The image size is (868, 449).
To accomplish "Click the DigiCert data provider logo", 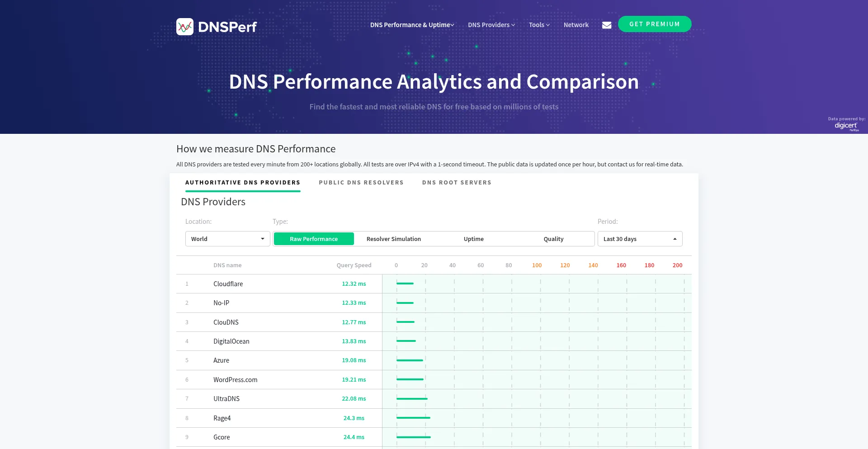I will coord(846,126).
